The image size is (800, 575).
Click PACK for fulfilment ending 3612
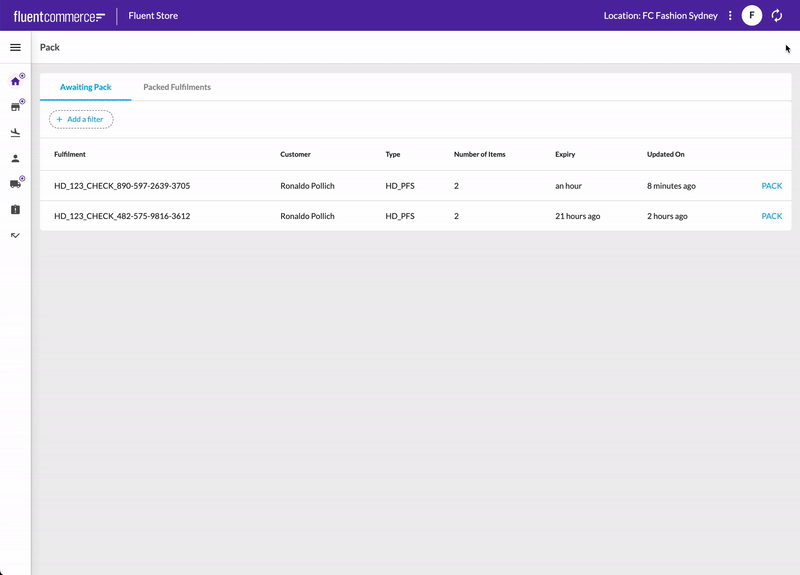pyautogui.click(x=771, y=216)
